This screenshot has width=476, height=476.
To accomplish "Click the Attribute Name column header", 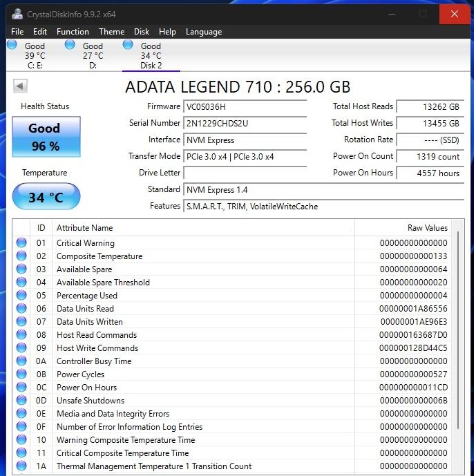I will coord(203,228).
